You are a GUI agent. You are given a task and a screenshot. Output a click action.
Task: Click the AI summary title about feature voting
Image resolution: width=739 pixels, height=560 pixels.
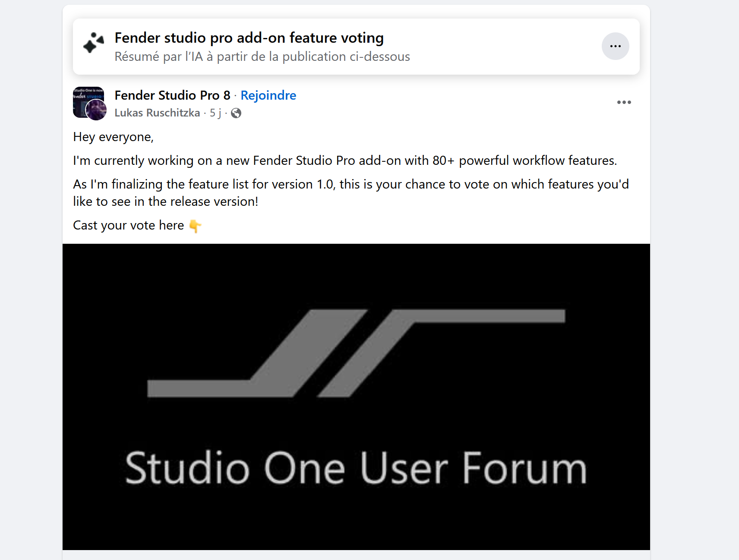[249, 38]
